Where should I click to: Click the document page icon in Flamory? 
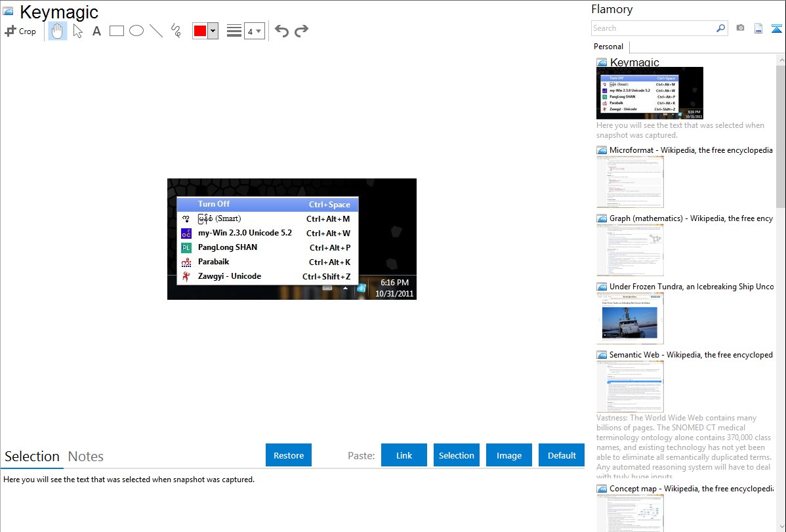point(758,28)
